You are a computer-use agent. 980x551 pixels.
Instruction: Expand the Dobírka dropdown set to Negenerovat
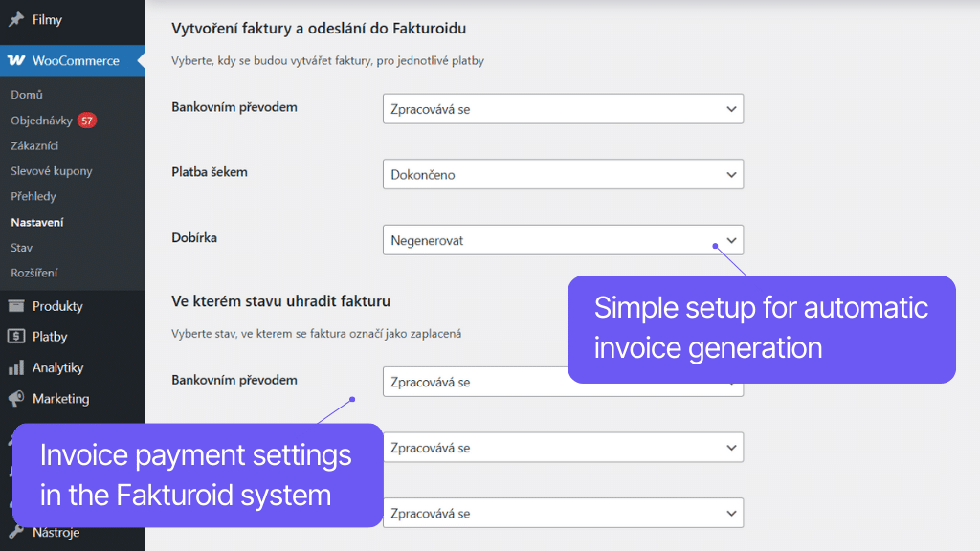pyautogui.click(x=563, y=240)
